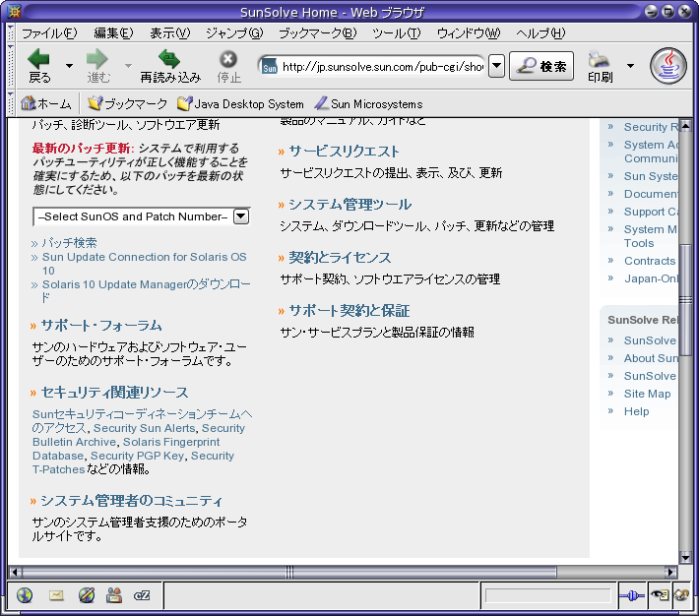The height and width of the screenshot is (616, 699).
Task: Open the Sun Microsystems bookmark
Action: [368, 103]
